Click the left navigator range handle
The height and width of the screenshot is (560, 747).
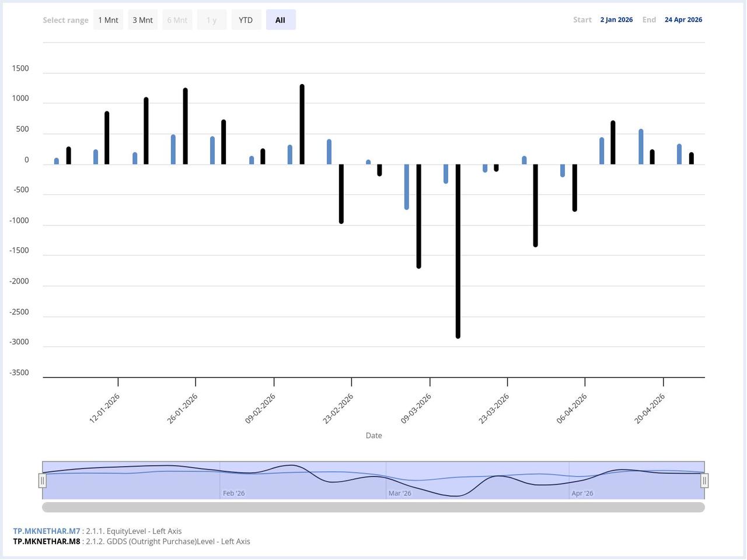[x=43, y=480]
